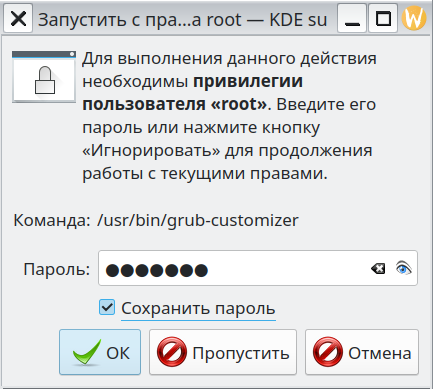The height and width of the screenshot is (389, 433).
Task: Maximize the KDE su window
Action: click(x=383, y=18)
